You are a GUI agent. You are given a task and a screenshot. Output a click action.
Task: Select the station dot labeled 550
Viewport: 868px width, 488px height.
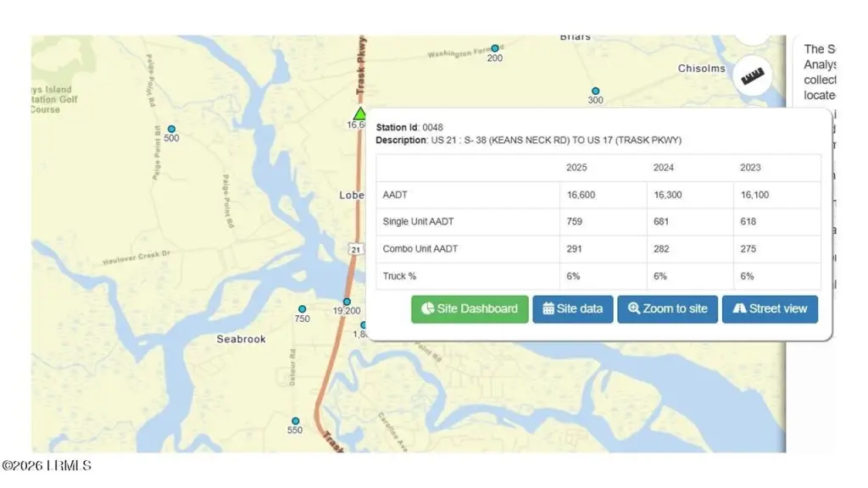(296, 421)
